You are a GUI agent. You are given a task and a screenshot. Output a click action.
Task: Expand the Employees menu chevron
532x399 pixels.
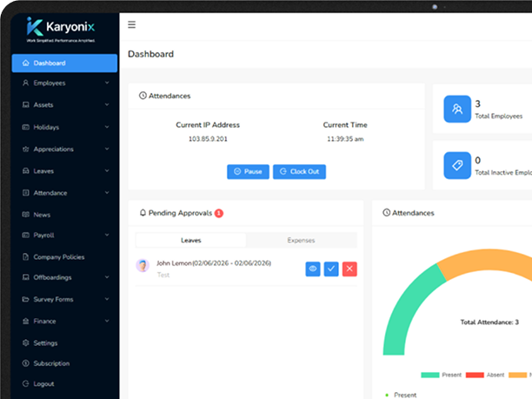107,83
